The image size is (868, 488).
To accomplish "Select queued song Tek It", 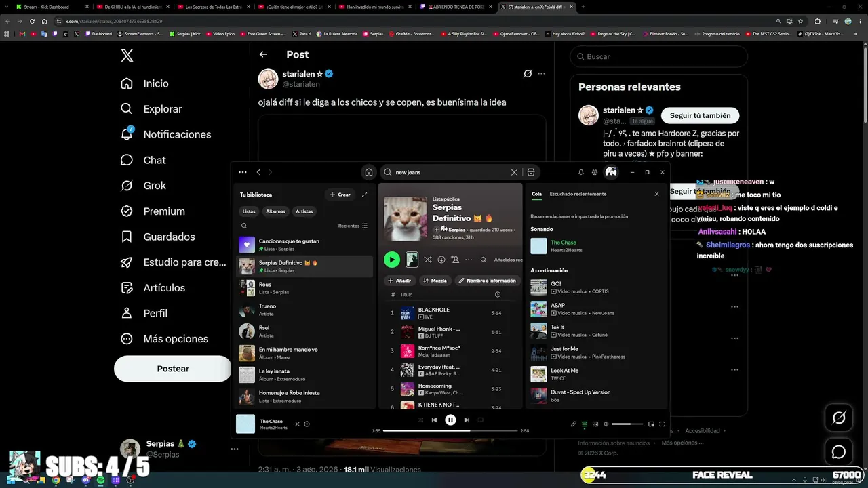I will (595, 331).
